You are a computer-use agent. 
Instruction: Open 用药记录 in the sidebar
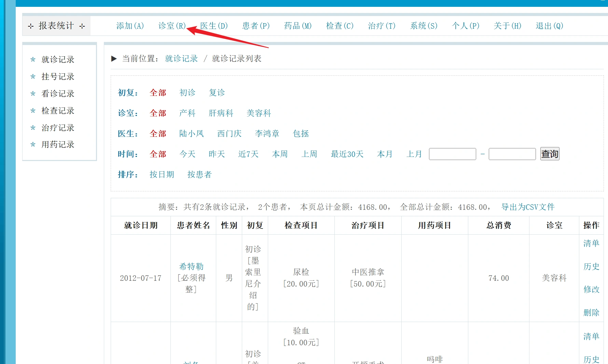click(58, 145)
